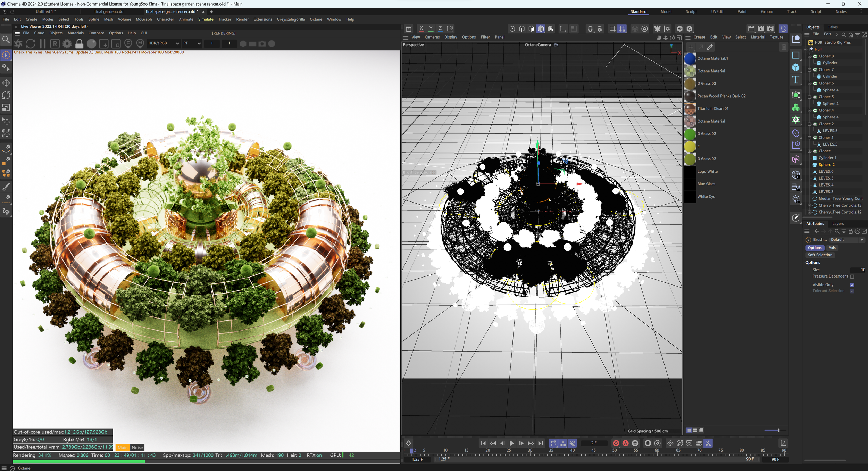Expand Cherry_Tree Controls.13 object
The width and height of the screenshot is (868, 471).
(809, 206)
